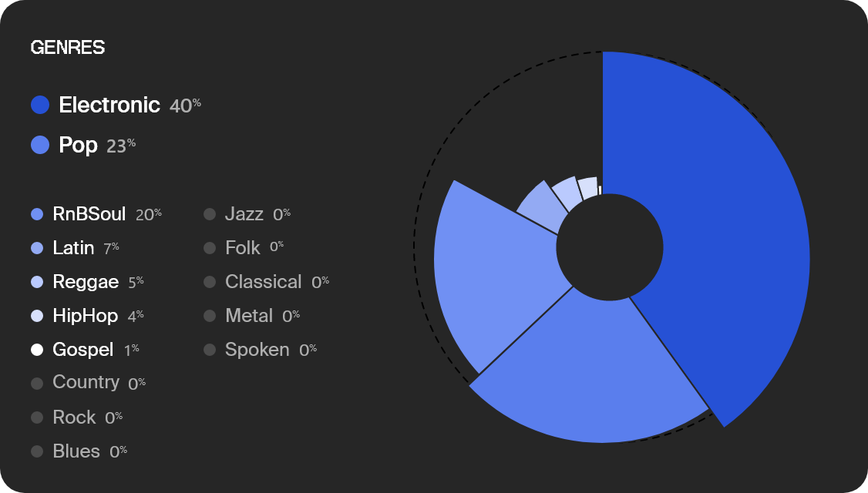Select the Reggae legend dot
Image resolution: width=868 pixels, height=493 pixels.
point(37,282)
